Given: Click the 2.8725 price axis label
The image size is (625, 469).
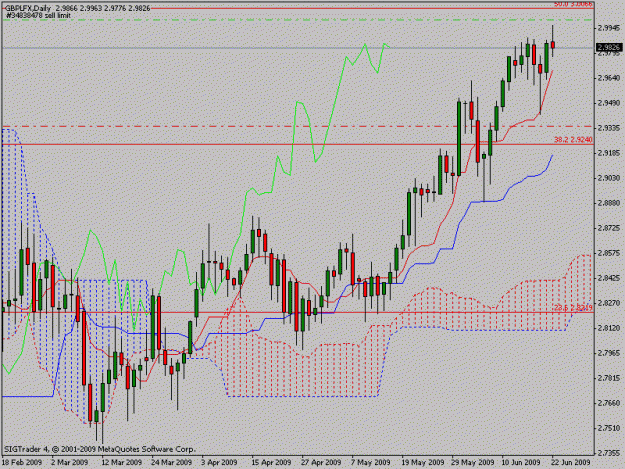Looking at the screenshot, I should click(x=609, y=228).
